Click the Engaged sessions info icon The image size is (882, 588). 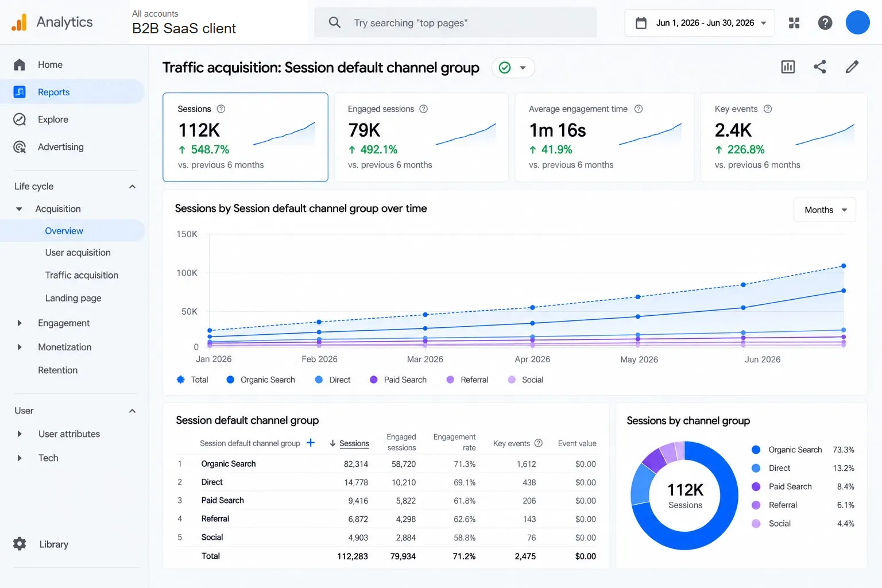coord(424,109)
